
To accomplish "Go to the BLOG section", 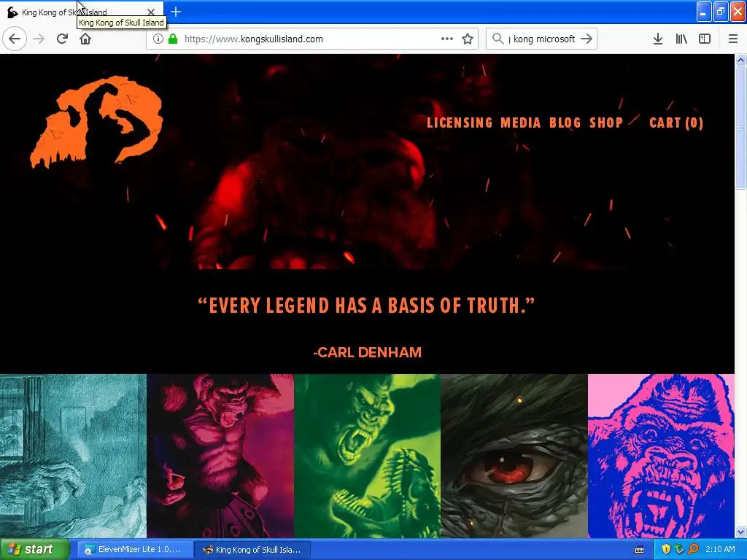I will pyautogui.click(x=565, y=122).
